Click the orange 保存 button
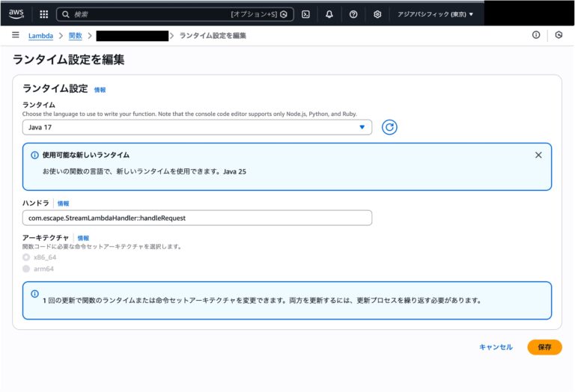This screenshot has width=575, height=392. [544, 347]
